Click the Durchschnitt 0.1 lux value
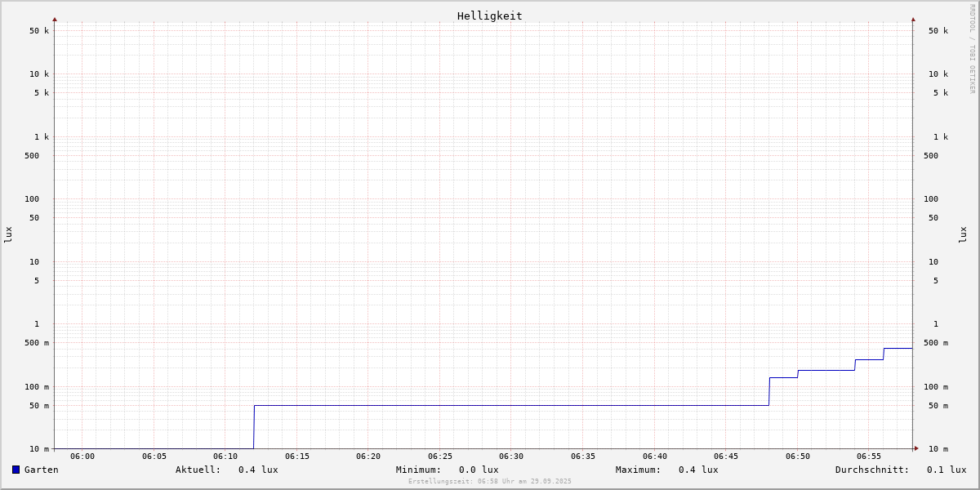This screenshot has width=980, height=490. point(946,470)
